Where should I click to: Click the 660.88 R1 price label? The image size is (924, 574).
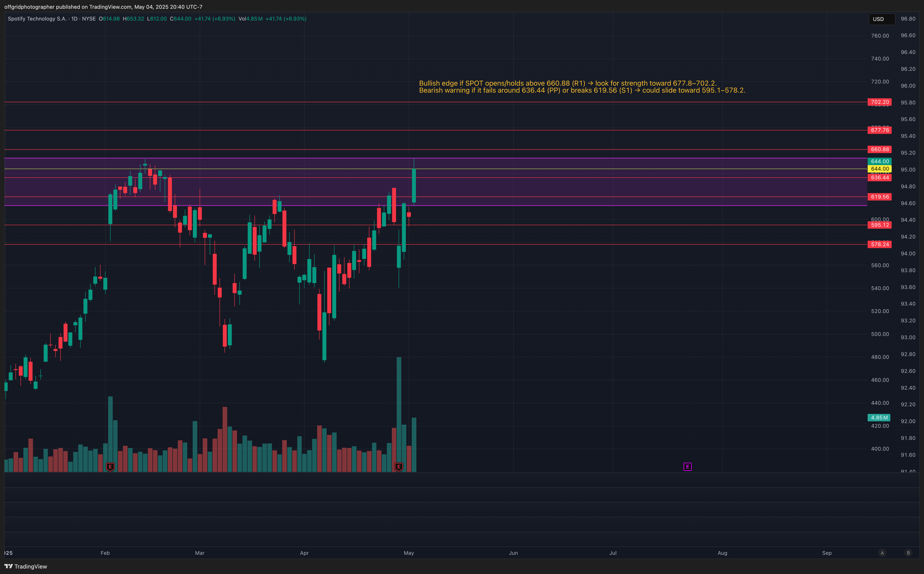click(x=880, y=150)
